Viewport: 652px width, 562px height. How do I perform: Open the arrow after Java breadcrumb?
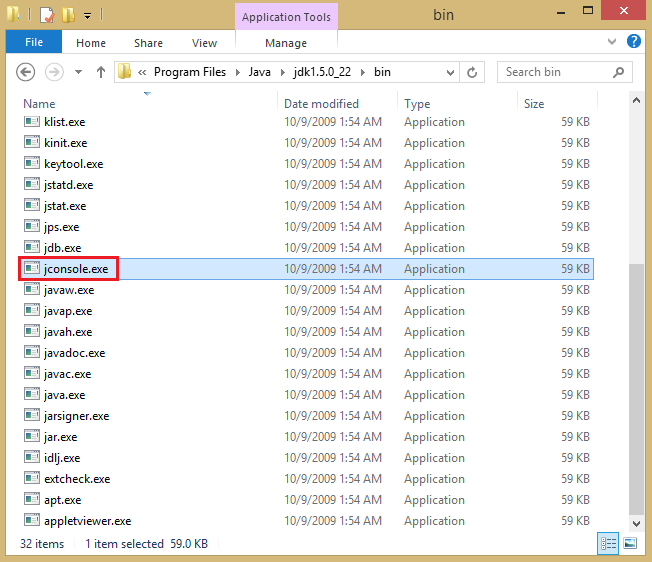pyautogui.click(x=283, y=72)
